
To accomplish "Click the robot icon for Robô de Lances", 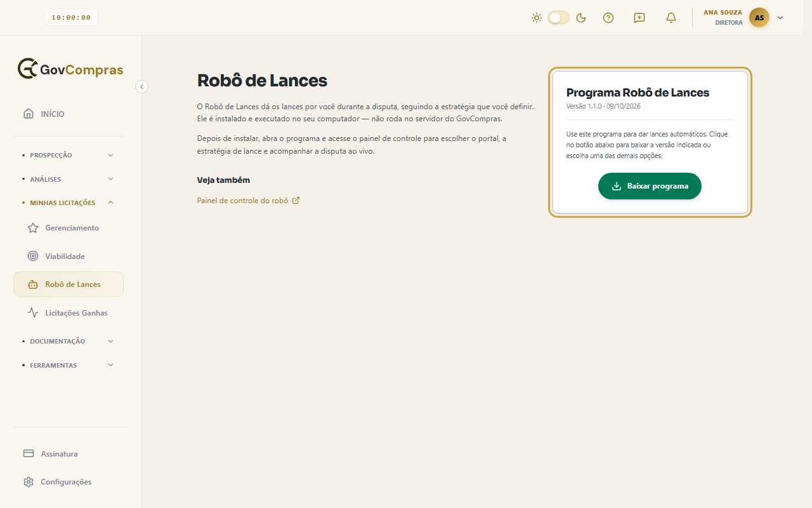I will 33,284.
